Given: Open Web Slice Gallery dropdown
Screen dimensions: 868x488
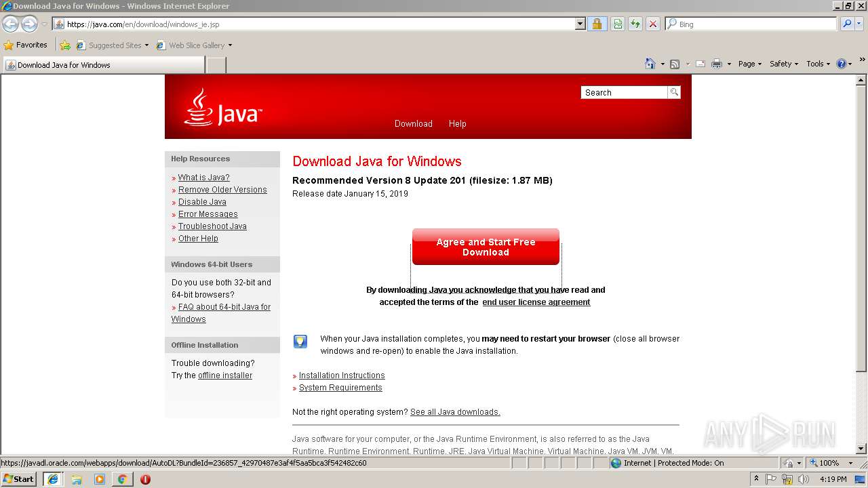Looking at the screenshot, I should [x=194, y=45].
